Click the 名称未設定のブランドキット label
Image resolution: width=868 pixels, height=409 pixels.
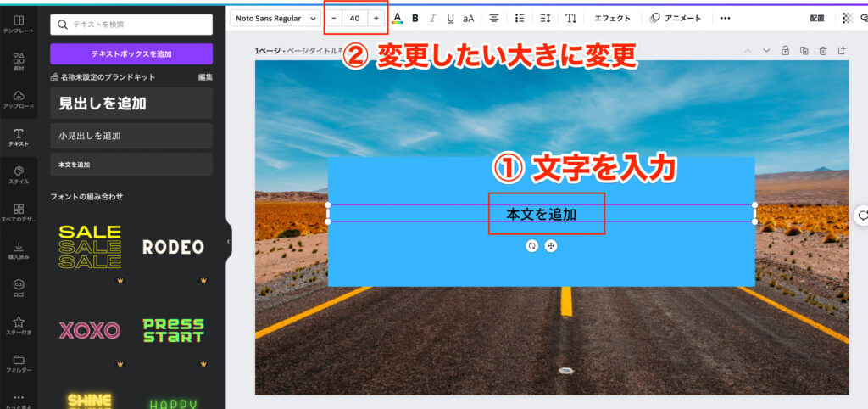108,77
